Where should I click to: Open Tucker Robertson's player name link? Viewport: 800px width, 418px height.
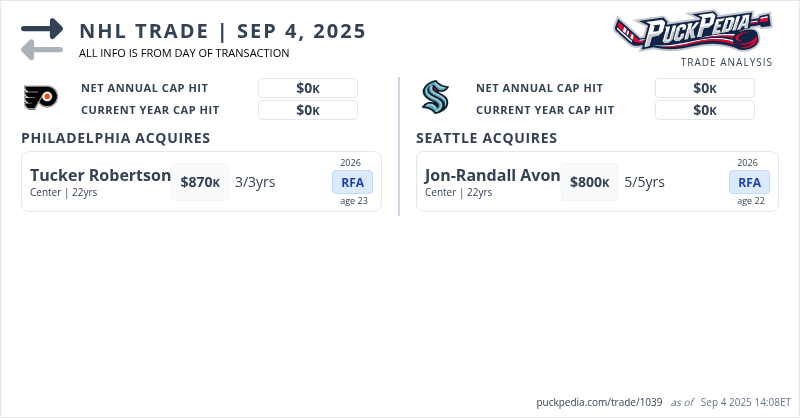(101, 175)
